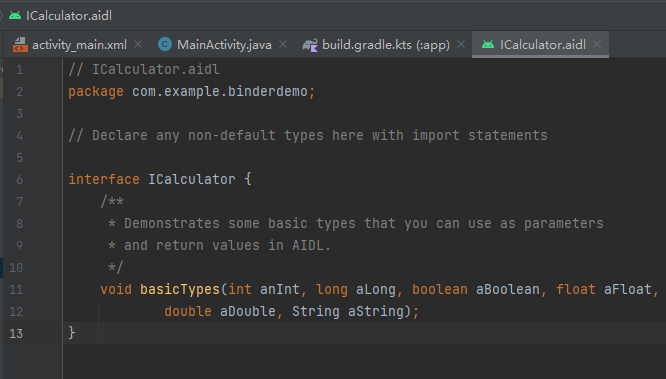Click the Java class icon on MainActivity.java tab
This screenshot has width=666, height=379.
(165, 44)
